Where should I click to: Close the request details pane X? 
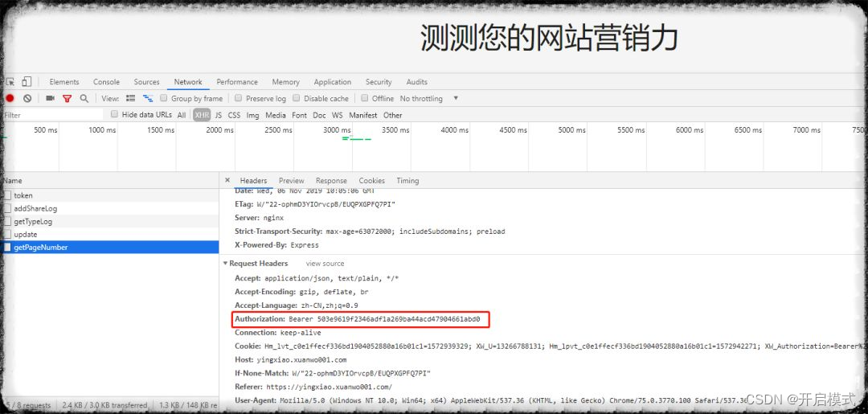coord(227,180)
